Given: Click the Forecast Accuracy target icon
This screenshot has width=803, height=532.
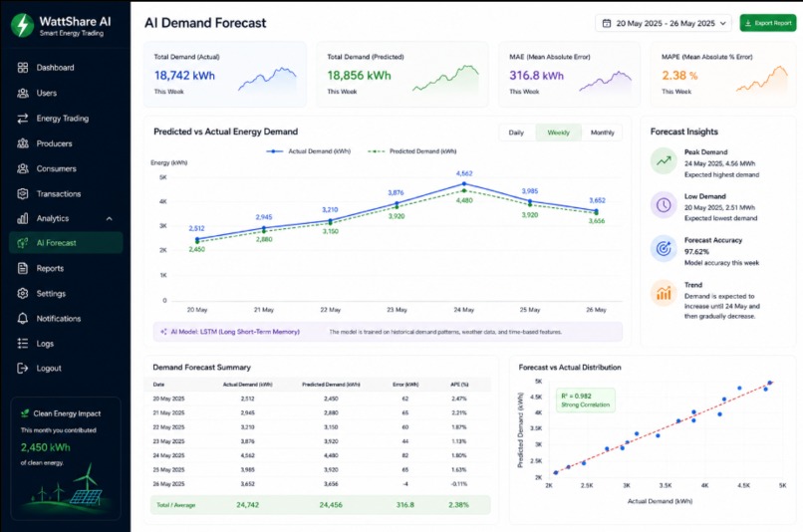Looking at the screenshot, I should [x=664, y=249].
